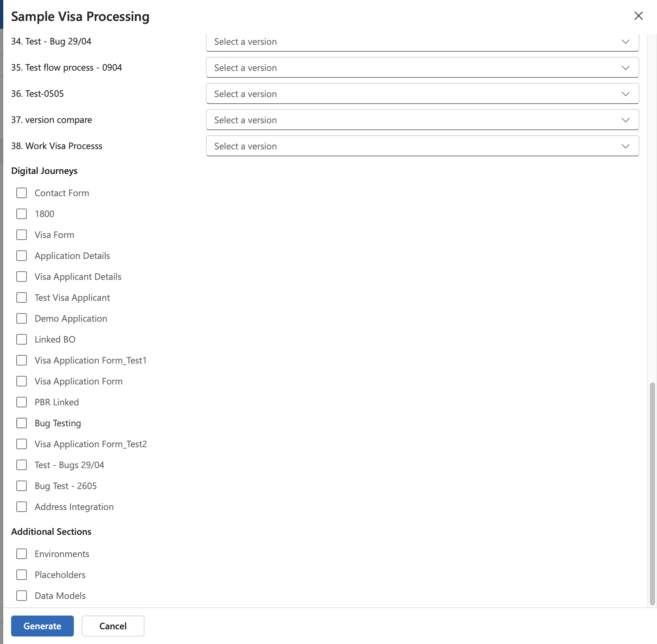Select a version for version compare
Screen dimensions: 657x644
(422, 120)
